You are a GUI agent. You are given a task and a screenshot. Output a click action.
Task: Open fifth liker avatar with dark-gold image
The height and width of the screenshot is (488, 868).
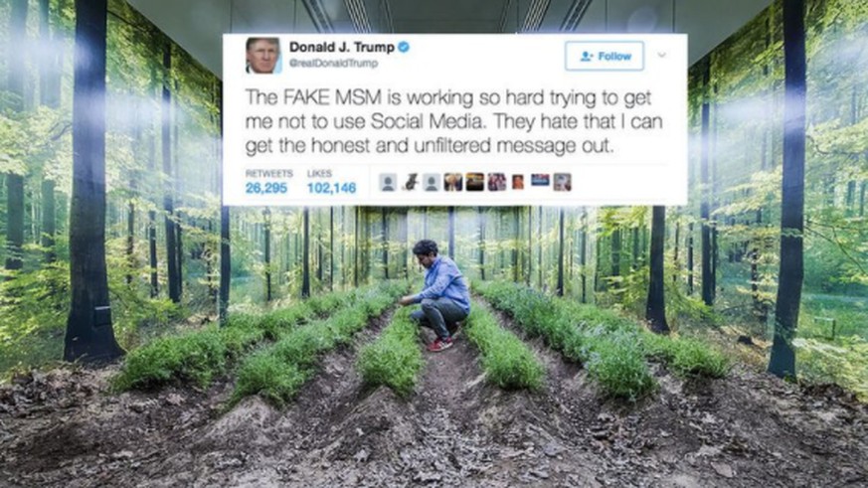tap(474, 182)
